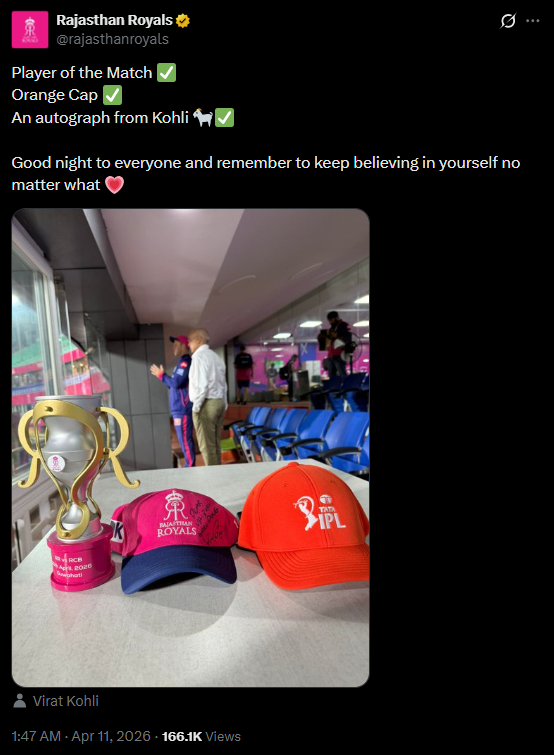Click the gold verified badge beside Rajasthan Royals
The height and width of the screenshot is (755, 554).
(x=182, y=21)
